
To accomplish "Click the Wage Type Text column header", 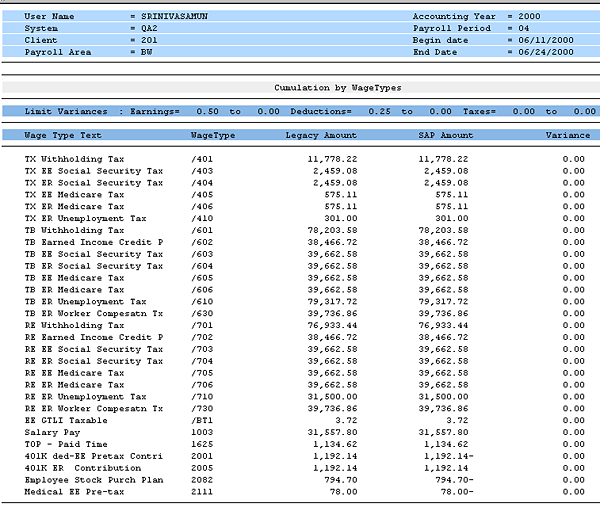I will click(63, 134).
